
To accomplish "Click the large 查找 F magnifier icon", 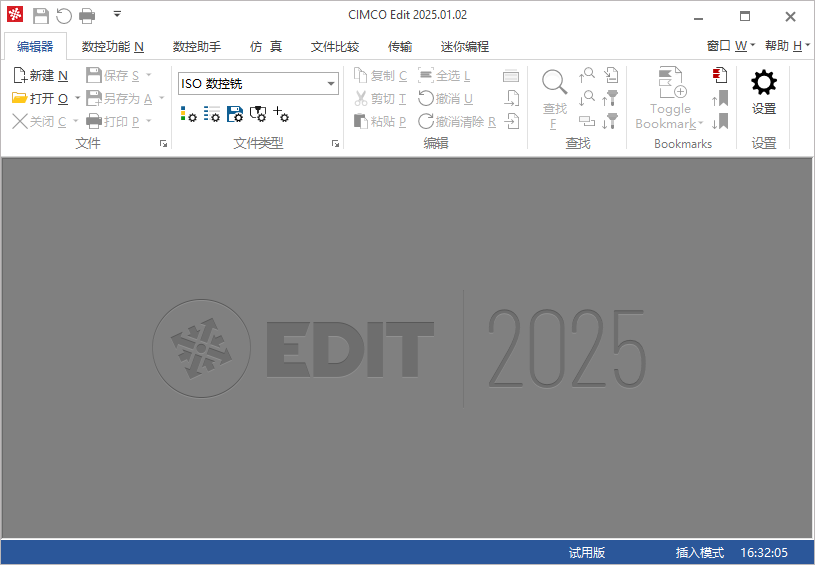I will click(555, 82).
